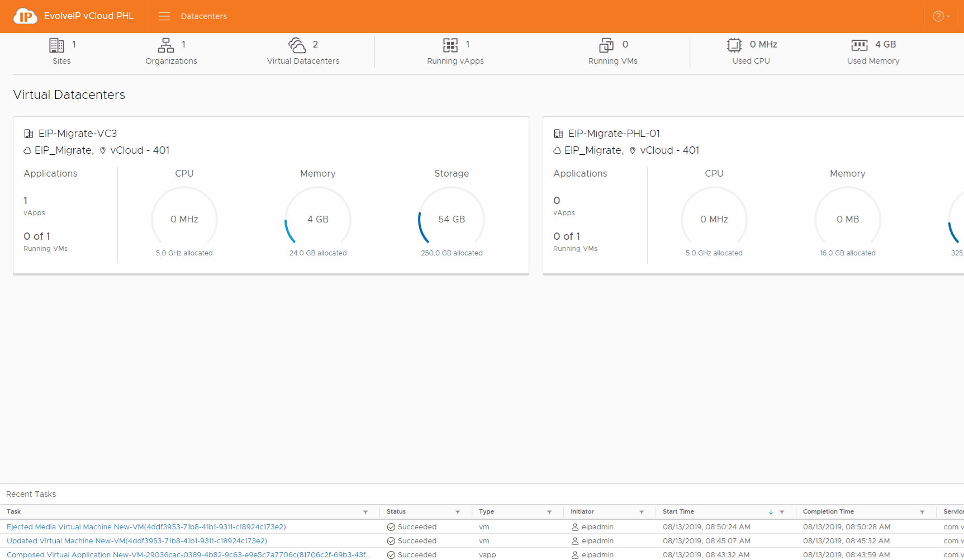Screen dimensions: 964x560
Task: Click the Used Memory icon
Action: pos(859,45)
